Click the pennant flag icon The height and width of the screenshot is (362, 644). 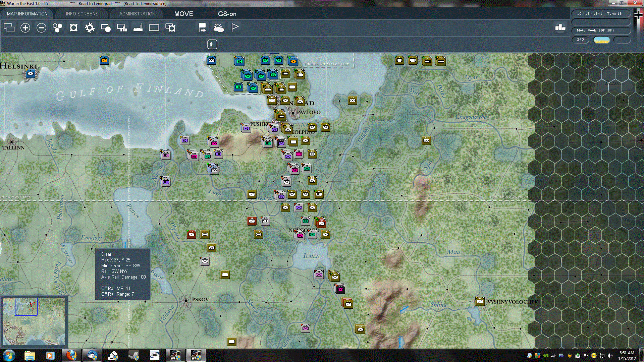[235, 27]
